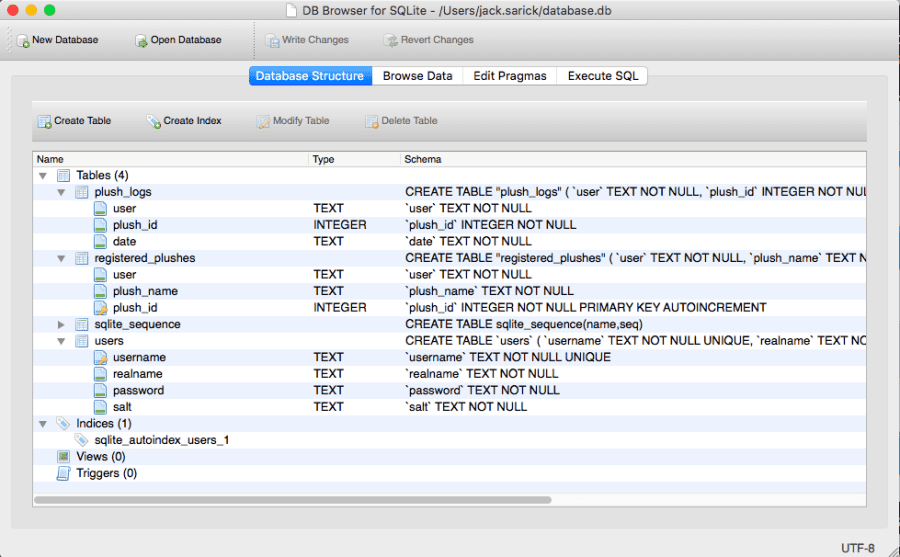Collapse the Indices (1) node
900x557 pixels.
[43, 424]
